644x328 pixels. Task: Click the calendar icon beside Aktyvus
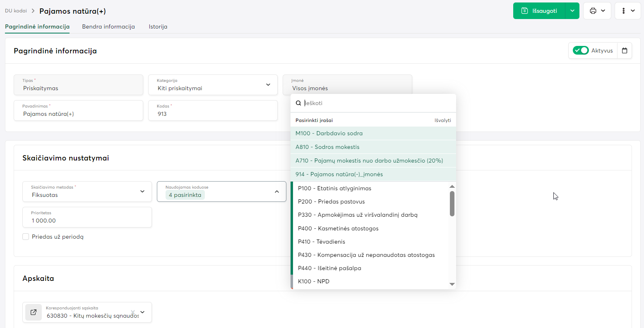pos(625,50)
